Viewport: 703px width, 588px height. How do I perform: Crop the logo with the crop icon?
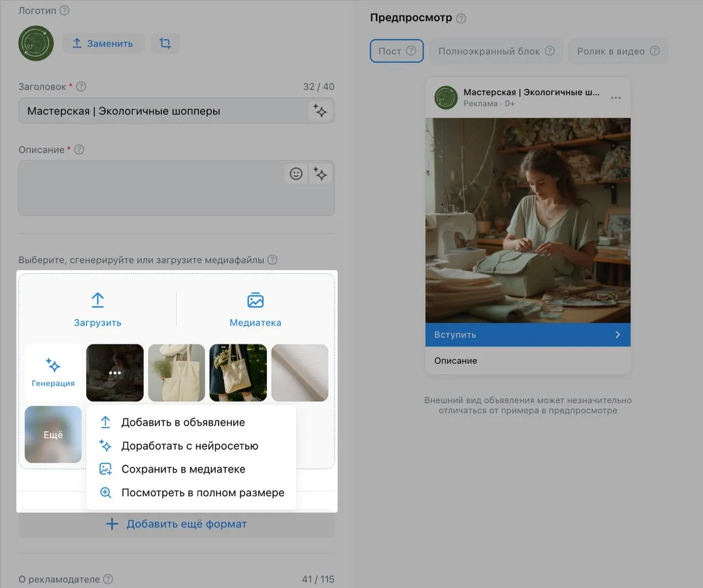point(165,43)
